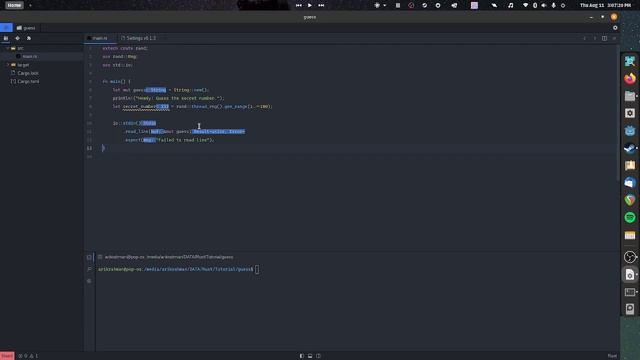The height and width of the screenshot is (360, 640).
Task: Open Files from the dock
Action: click(630, 96)
